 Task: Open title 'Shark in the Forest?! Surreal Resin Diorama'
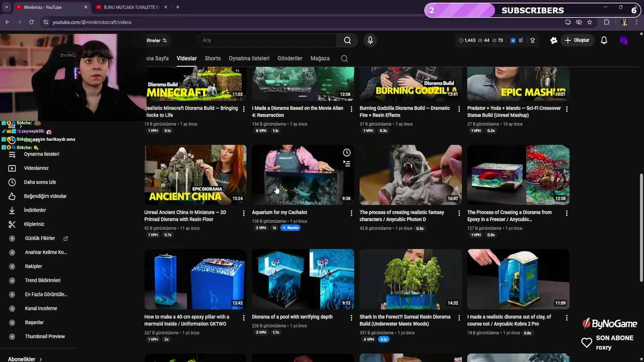pos(405,320)
